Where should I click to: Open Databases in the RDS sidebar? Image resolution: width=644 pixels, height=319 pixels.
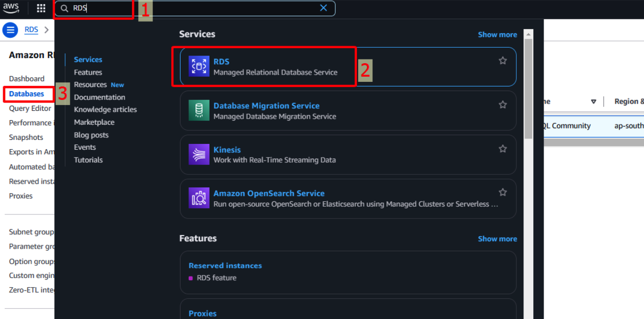26,94
